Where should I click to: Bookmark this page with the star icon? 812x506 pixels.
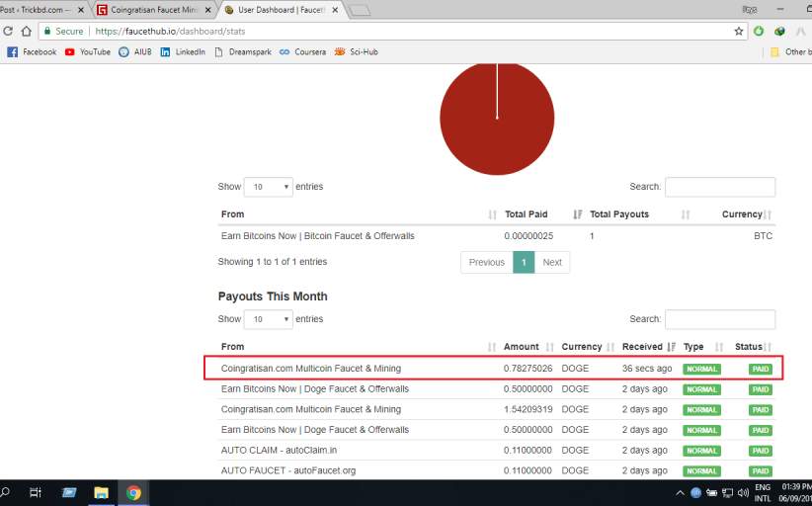click(738, 32)
